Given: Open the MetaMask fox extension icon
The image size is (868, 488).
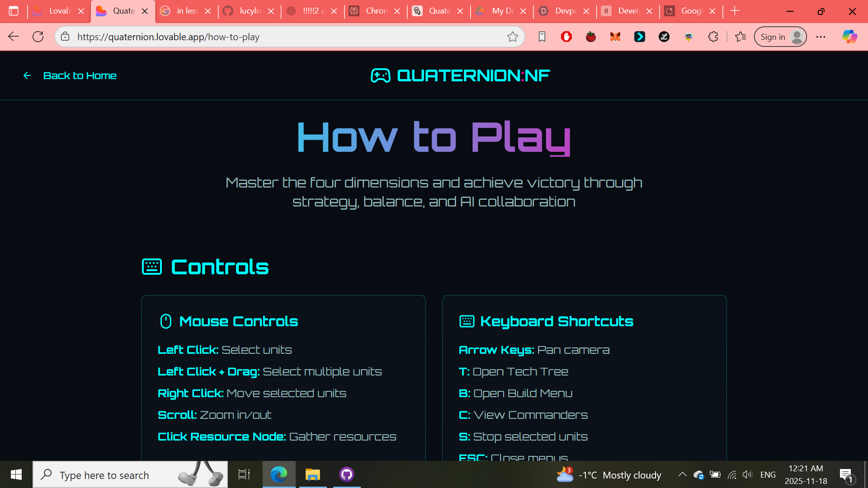Looking at the screenshot, I should (x=615, y=37).
